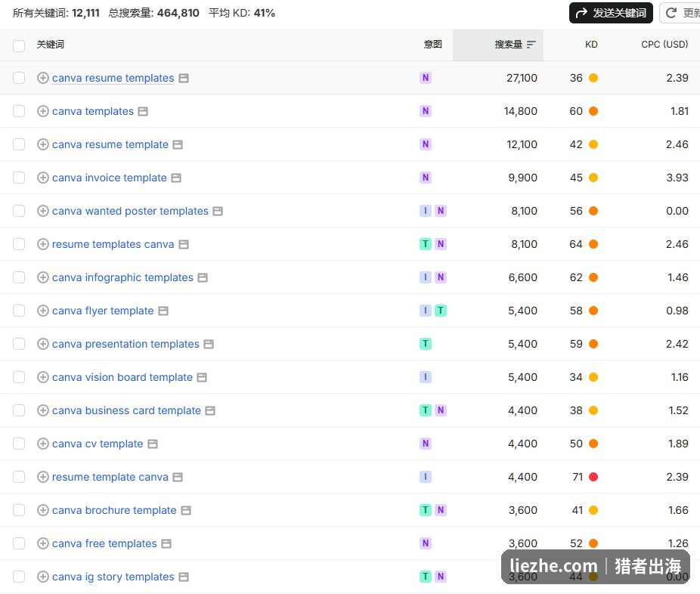Add 'resume templates canva' via its plus icon
Screen dimensions: 700x594
pos(43,244)
